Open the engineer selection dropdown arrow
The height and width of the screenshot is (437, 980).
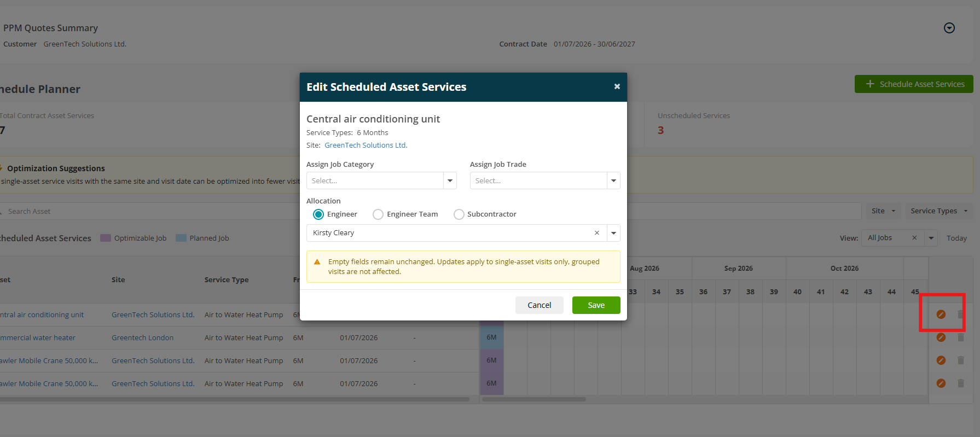coord(613,233)
